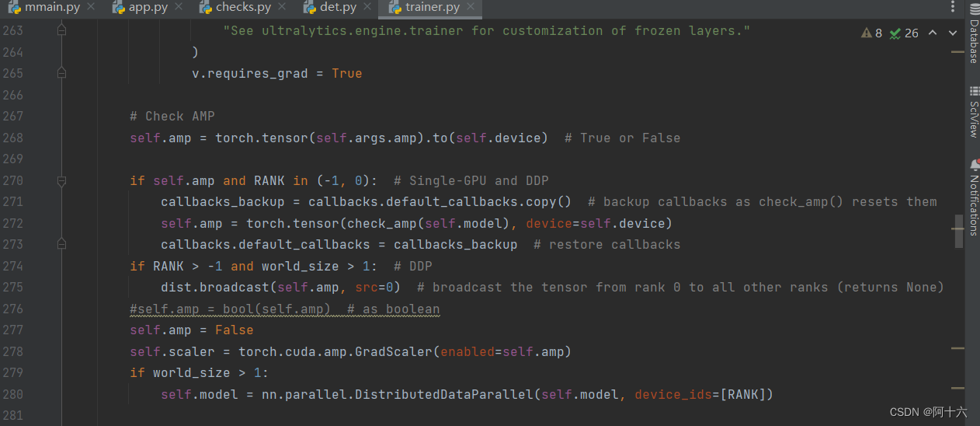Click 'torch.tensor' in the self.amp line 268
980x426 pixels.
tap(262, 138)
